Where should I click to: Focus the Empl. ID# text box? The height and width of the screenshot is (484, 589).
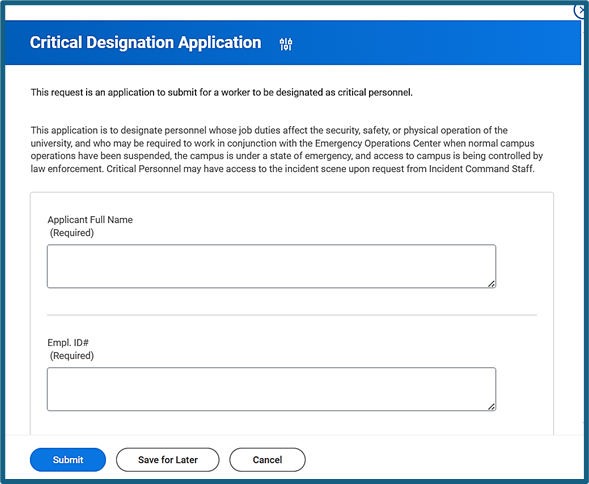tap(271, 389)
